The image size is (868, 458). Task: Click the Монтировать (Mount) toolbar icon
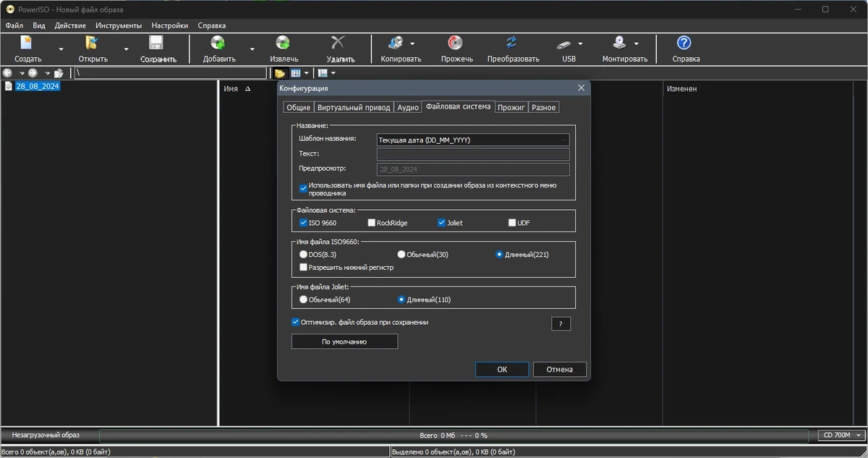click(621, 43)
